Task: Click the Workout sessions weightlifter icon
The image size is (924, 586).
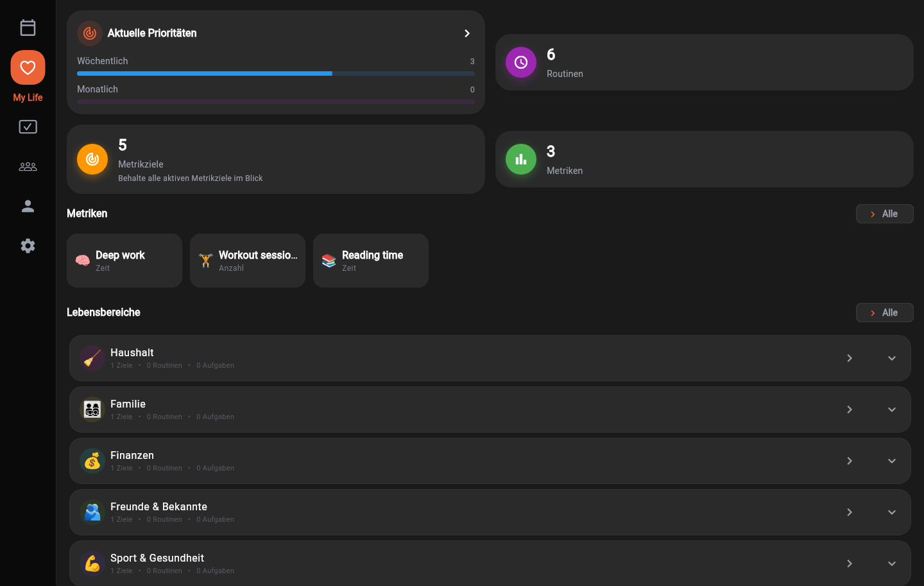Action: pyautogui.click(x=206, y=261)
